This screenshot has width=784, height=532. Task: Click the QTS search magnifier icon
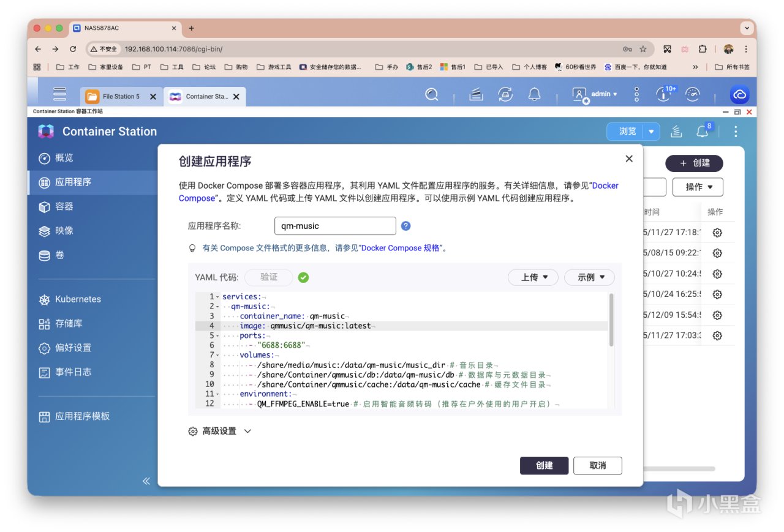click(432, 94)
